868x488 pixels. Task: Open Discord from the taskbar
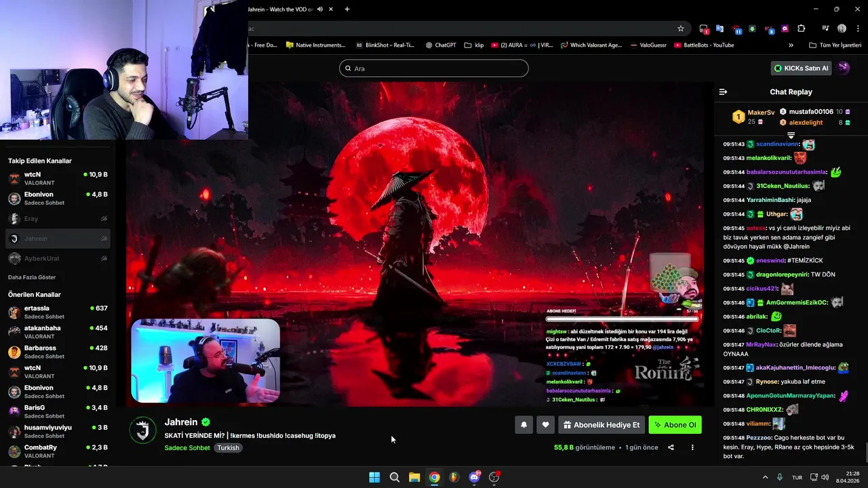(x=475, y=477)
